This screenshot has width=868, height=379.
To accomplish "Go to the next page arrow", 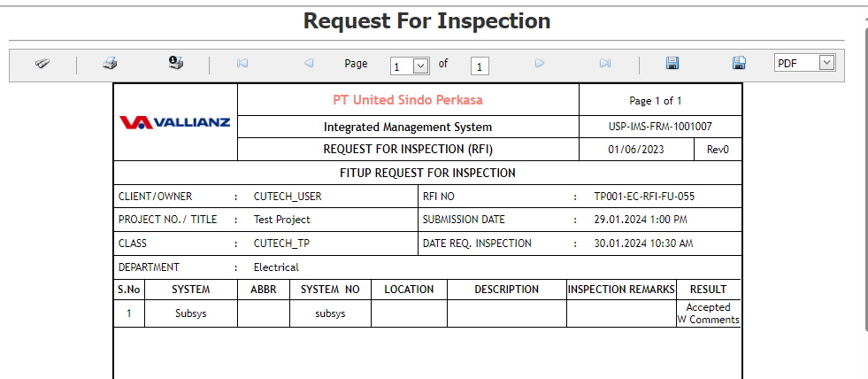I will tap(540, 64).
